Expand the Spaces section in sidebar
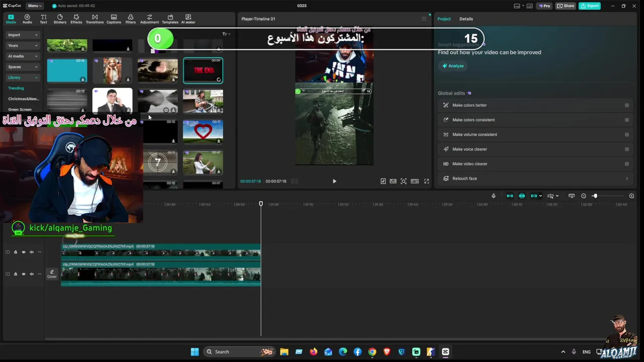Image resolution: width=644 pixels, height=362 pixels. (23, 67)
